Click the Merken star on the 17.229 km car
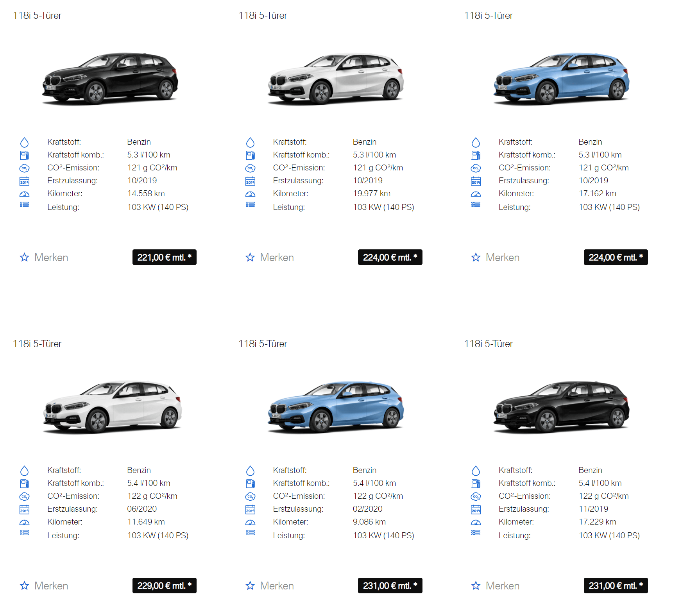 [x=476, y=586]
